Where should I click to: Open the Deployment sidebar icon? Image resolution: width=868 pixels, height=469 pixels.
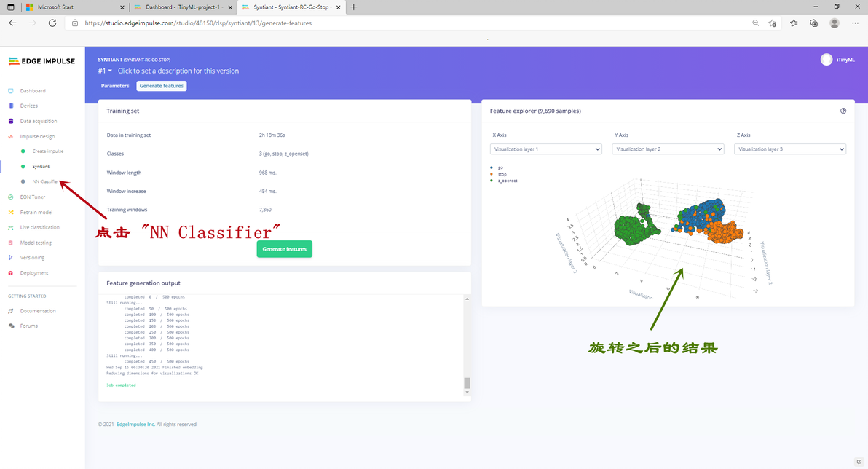point(11,273)
